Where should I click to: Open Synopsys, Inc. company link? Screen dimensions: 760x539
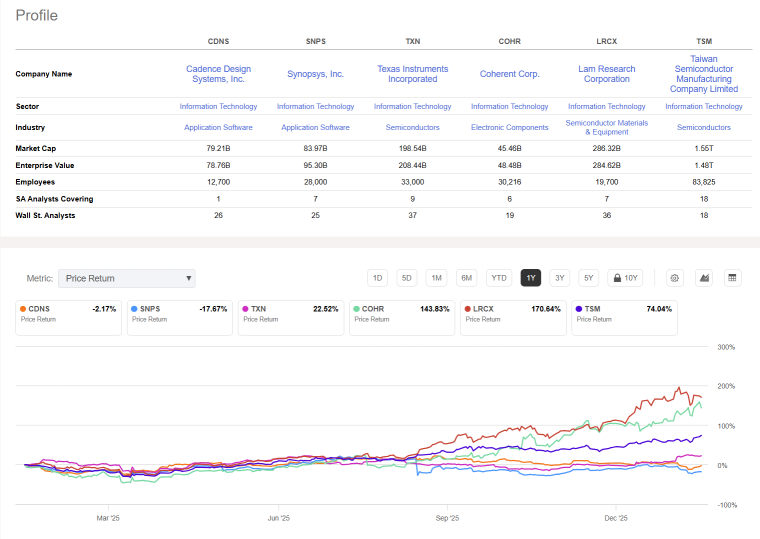point(316,74)
